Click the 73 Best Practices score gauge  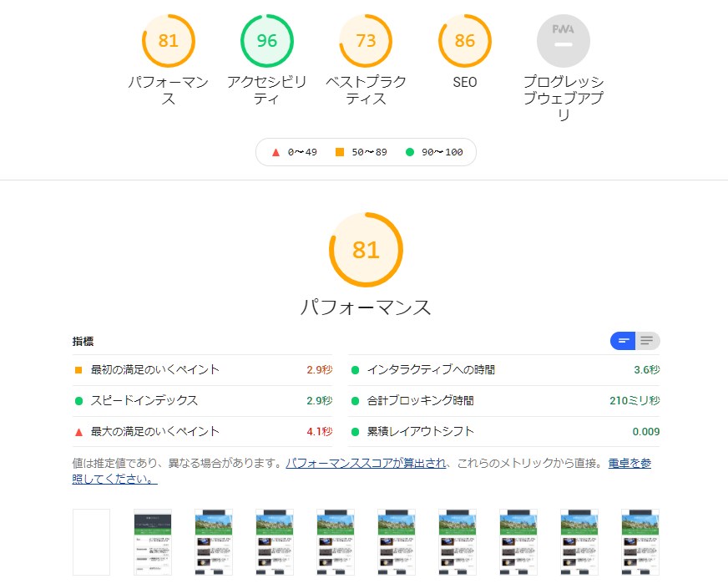pyautogui.click(x=366, y=41)
